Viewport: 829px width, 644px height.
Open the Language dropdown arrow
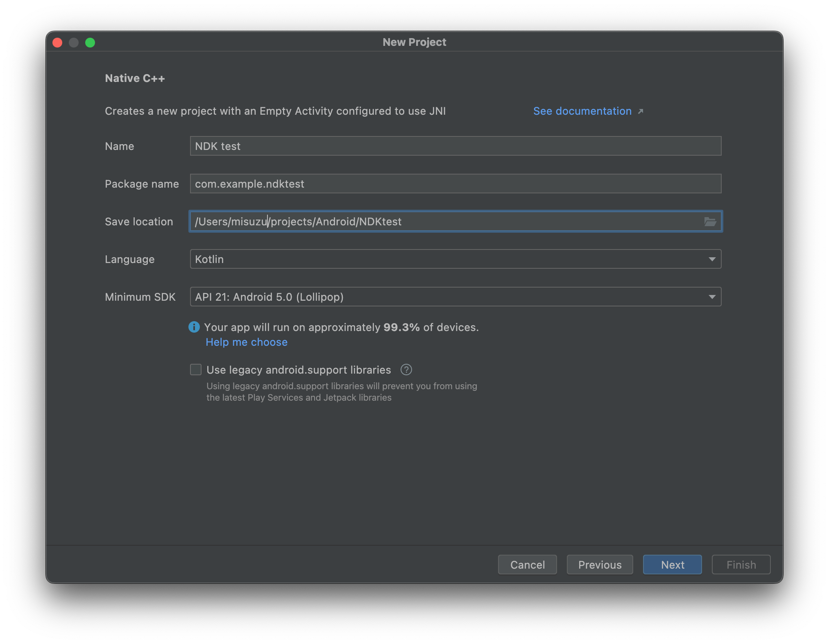pos(712,259)
